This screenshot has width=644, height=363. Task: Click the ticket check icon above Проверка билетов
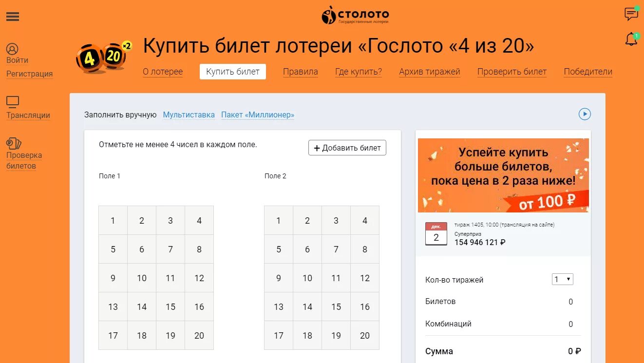tap(14, 143)
